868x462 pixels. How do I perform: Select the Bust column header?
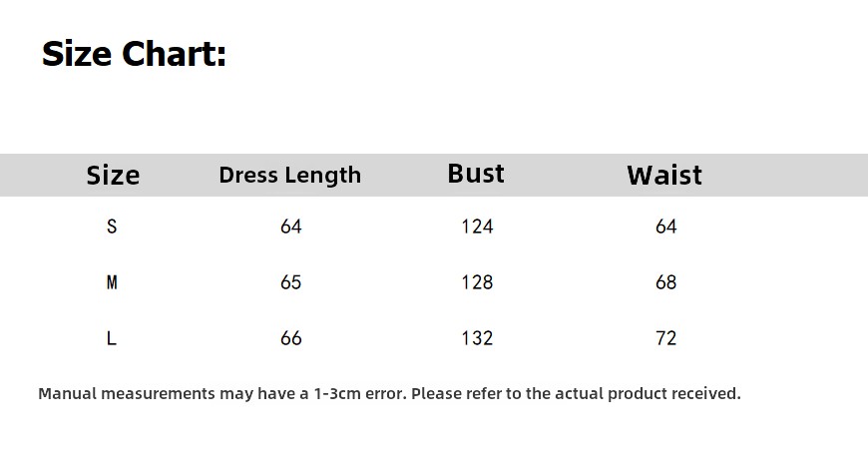point(476,174)
